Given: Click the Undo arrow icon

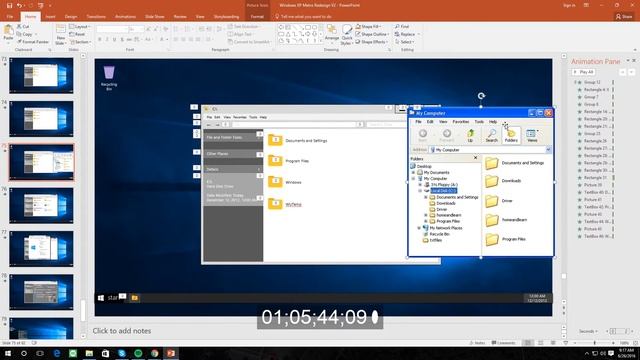Looking at the screenshot, I should click(19, 5).
